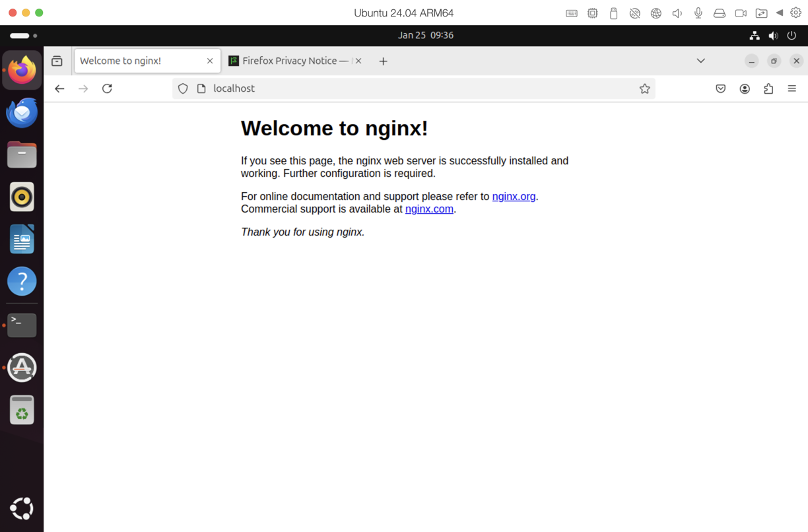The height and width of the screenshot is (532, 808).
Task: Expand the list all tabs chevron
Action: (x=701, y=61)
